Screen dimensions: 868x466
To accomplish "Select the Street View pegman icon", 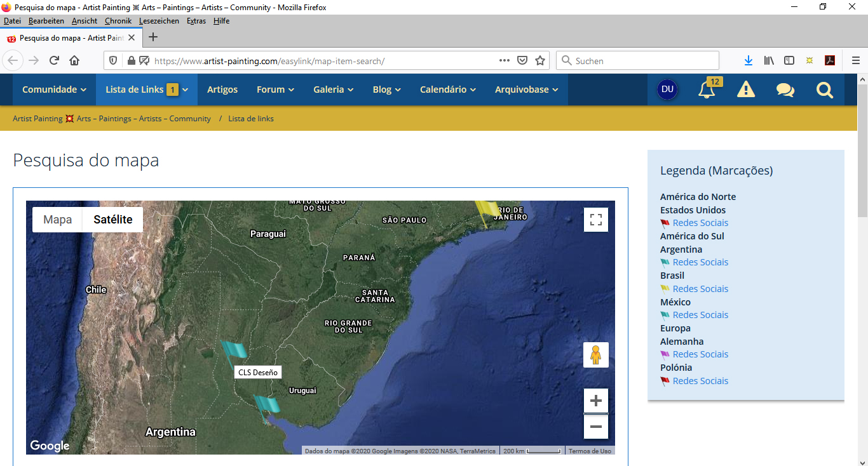I will [595, 355].
